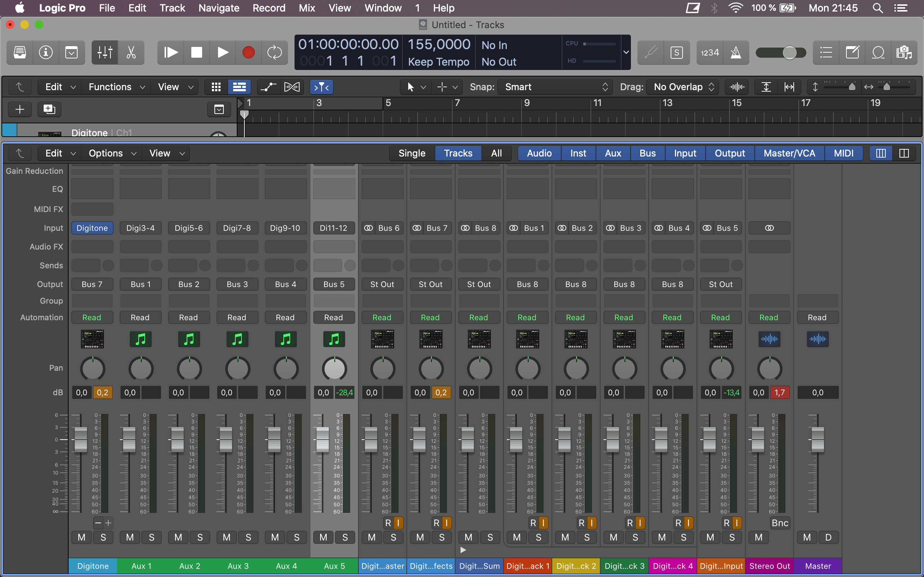
Task: Click Digi3-4 input slot on Aux 1
Action: (x=140, y=228)
